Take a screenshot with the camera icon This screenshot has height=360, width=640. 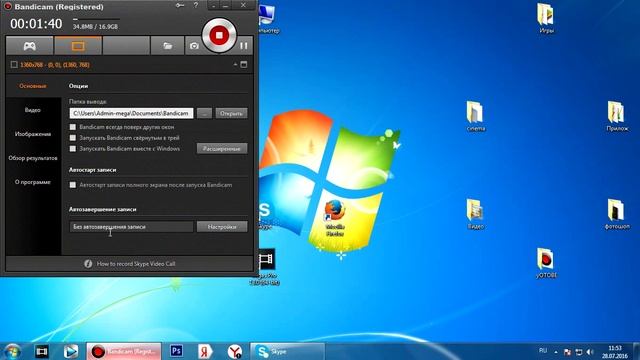click(x=194, y=46)
